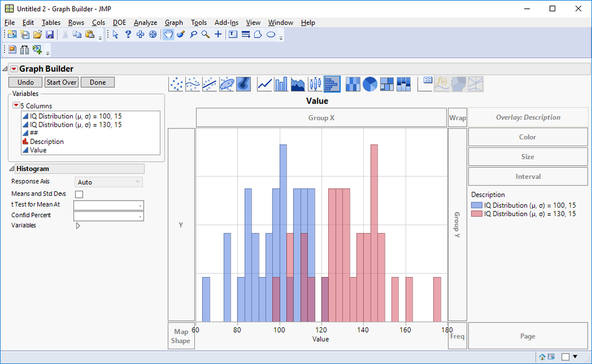Toggle the Means and Std Devs checkbox
The image size is (592, 364).
pyautogui.click(x=79, y=194)
